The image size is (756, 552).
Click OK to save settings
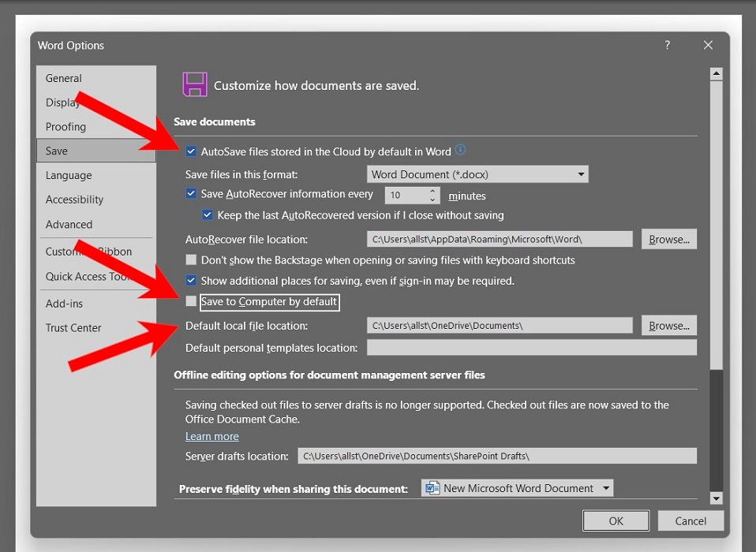point(616,520)
